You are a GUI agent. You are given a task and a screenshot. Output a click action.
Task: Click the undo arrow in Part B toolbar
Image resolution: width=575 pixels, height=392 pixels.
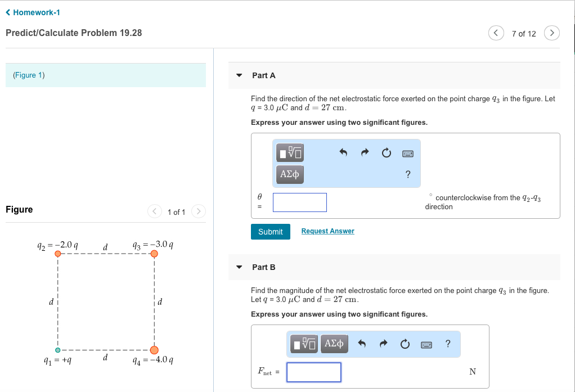(362, 343)
